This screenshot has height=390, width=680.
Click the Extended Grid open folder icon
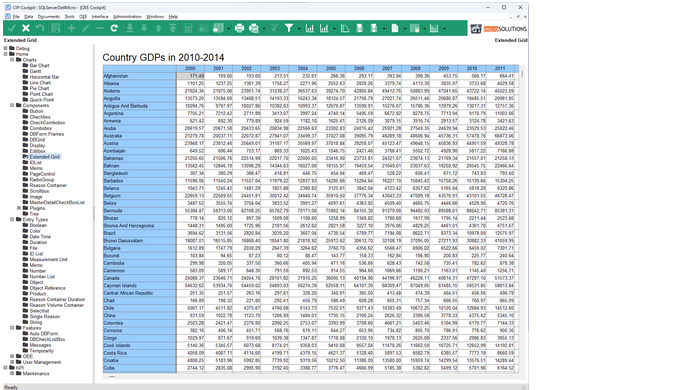pyautogui.click(x=26, y=157)
